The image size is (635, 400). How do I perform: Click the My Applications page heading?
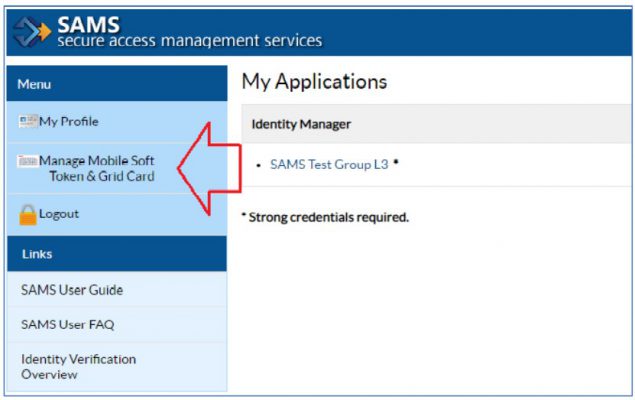click(x=314, y=82)
